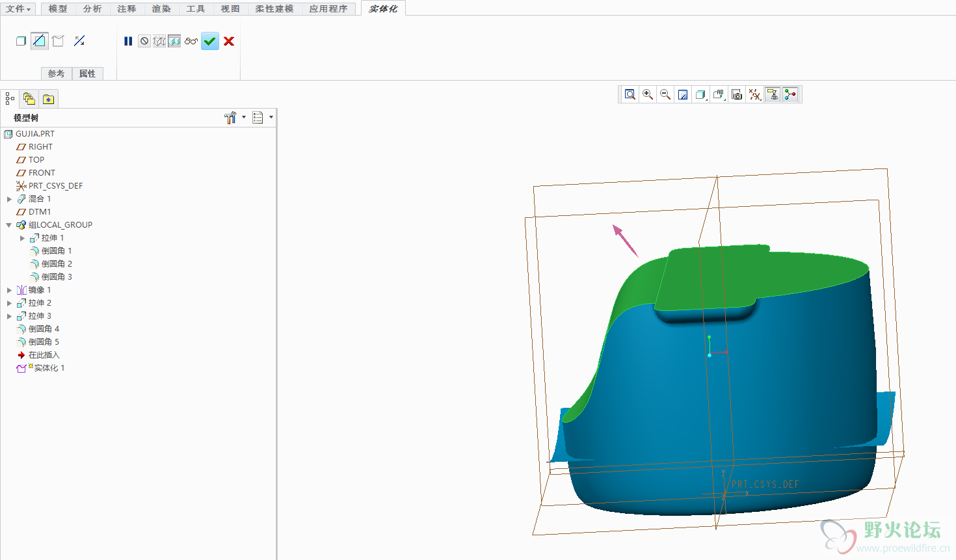Open dropdown arrow beside tree settings

coord(244,118)
